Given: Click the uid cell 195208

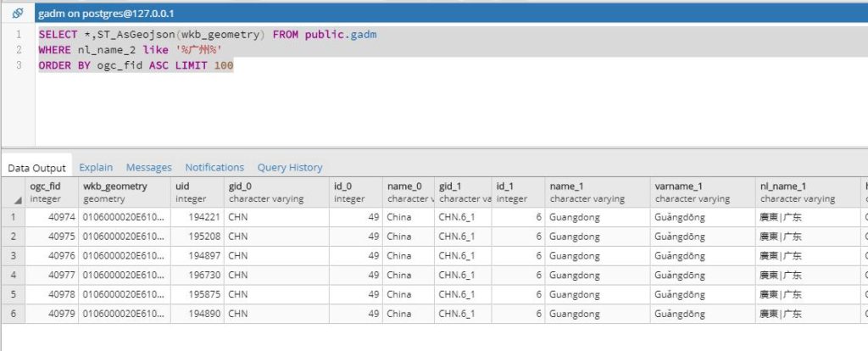Looking at the screenshot, I should 197,237.
